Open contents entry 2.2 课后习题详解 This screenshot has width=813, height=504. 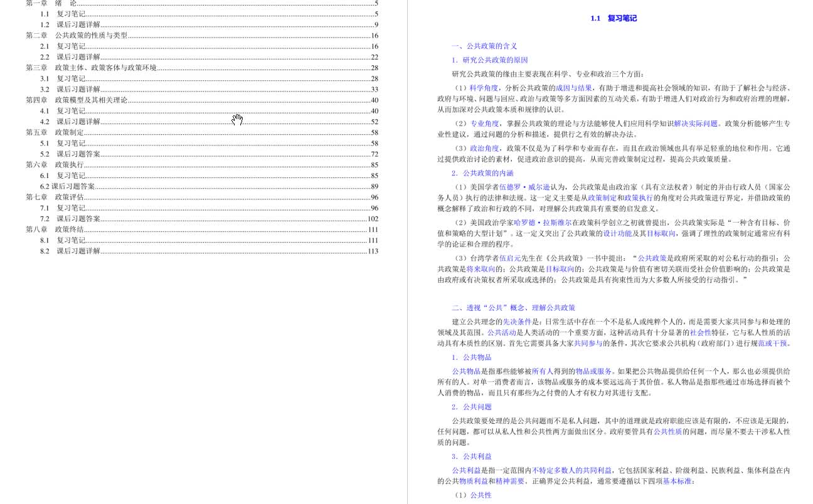tap(210, 56)
